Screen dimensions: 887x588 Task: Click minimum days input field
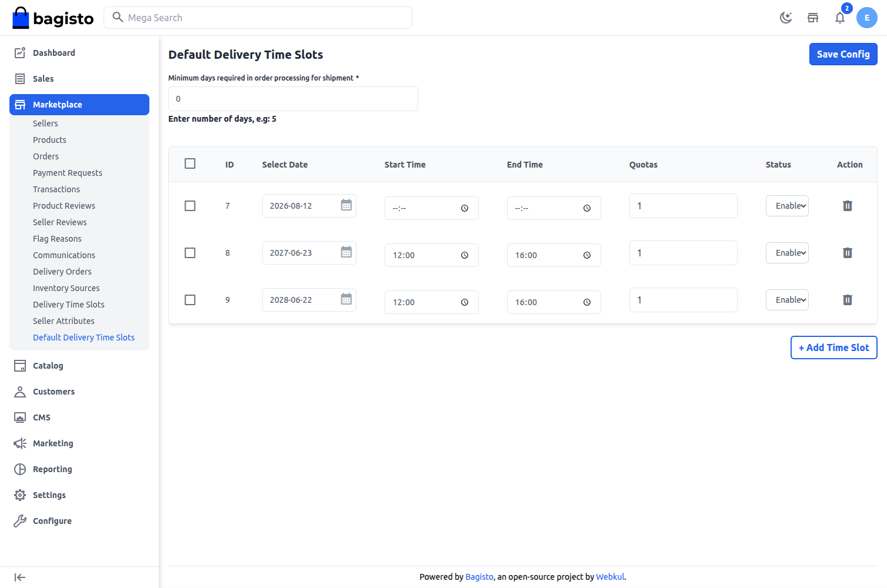click(x=293, y=99)
